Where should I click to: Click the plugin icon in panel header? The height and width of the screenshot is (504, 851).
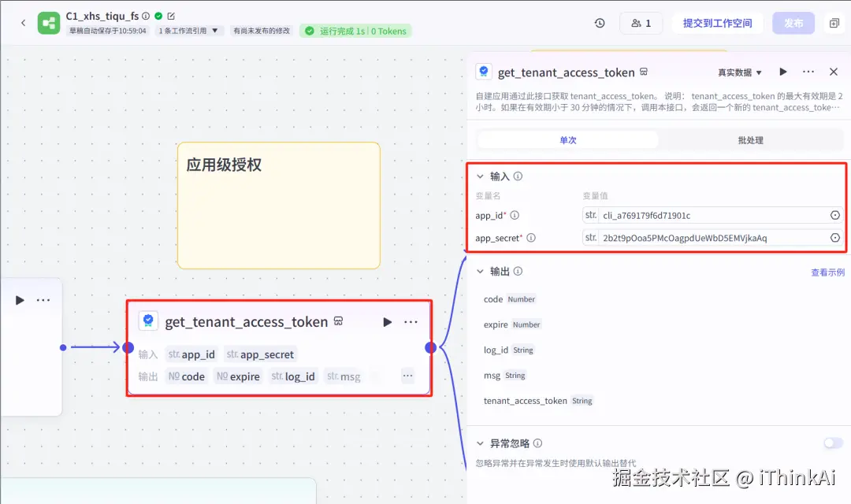click(484, 72)
